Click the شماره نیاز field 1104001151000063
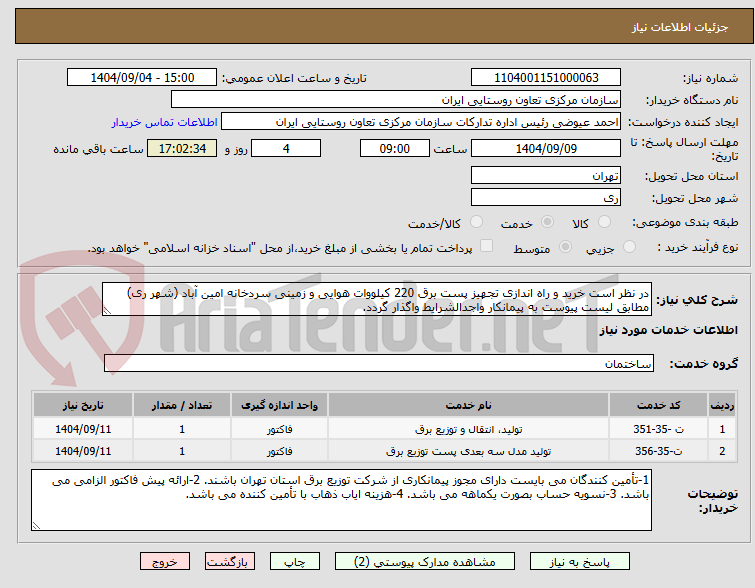 click(546, 78)
